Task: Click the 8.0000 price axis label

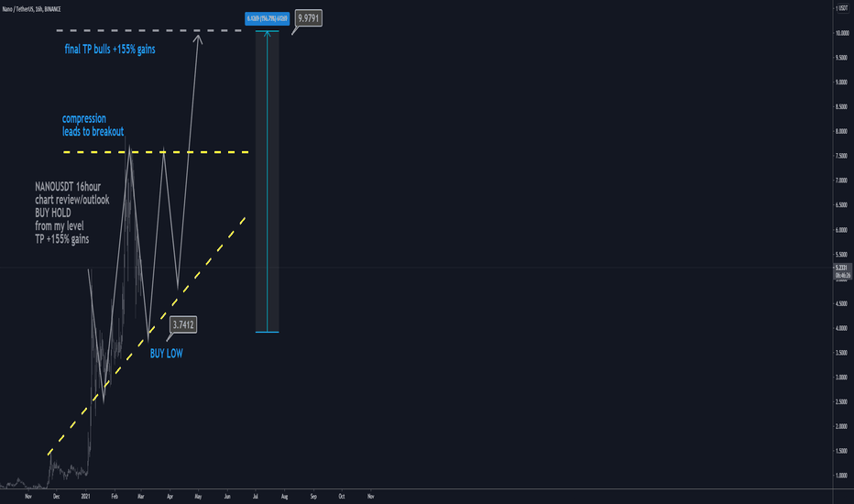Action: (x=842, y=131)
